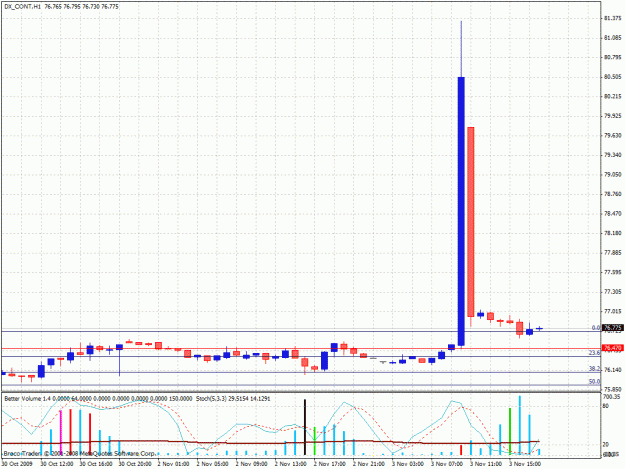Click the magenta volume bar in indicator window

pos(61,433)
